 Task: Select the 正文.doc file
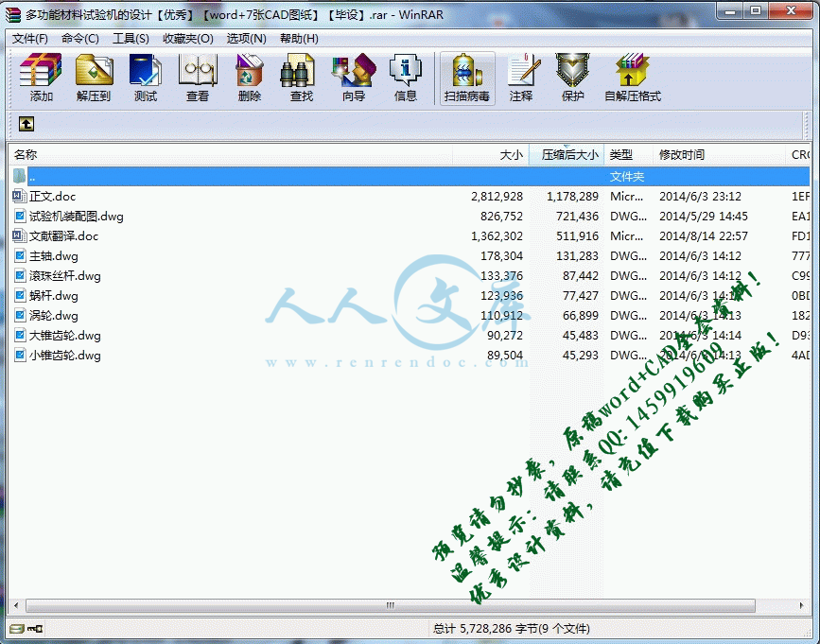(x=52, y=197)
